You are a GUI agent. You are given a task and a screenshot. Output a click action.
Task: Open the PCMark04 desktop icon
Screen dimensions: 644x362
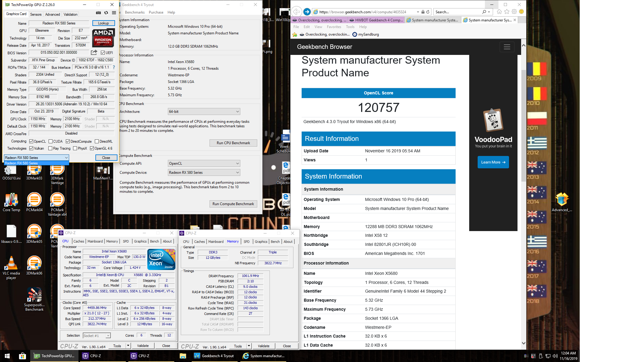pos(34,202)
